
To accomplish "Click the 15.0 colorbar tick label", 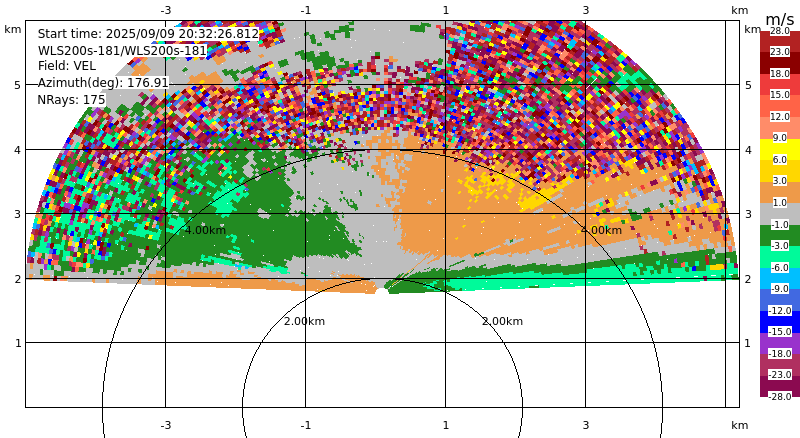I will 780,95.
